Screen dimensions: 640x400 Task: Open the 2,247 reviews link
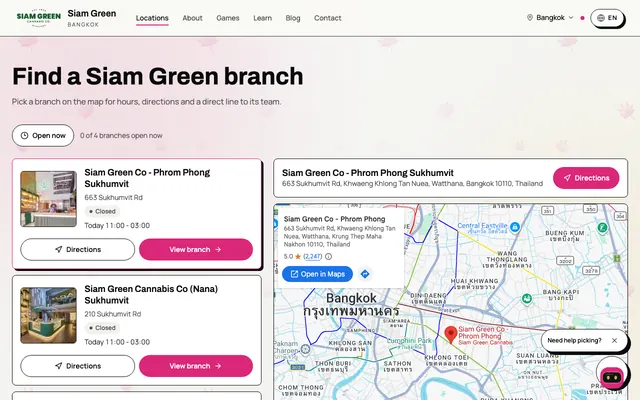coord(313,256)
